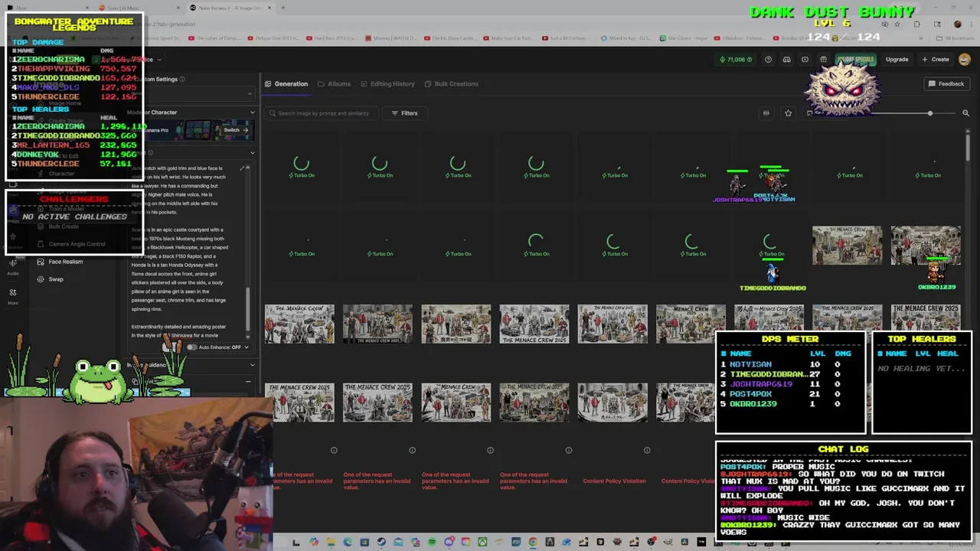Open the Spotify taskbar icon
This screenshot has height=551, width=980.
click(x=432, y=542)
